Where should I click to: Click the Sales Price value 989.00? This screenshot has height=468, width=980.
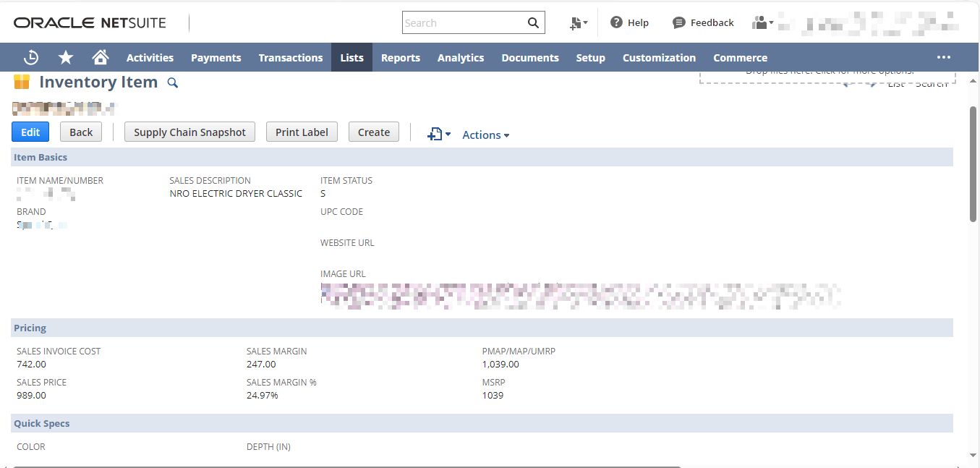31,395
